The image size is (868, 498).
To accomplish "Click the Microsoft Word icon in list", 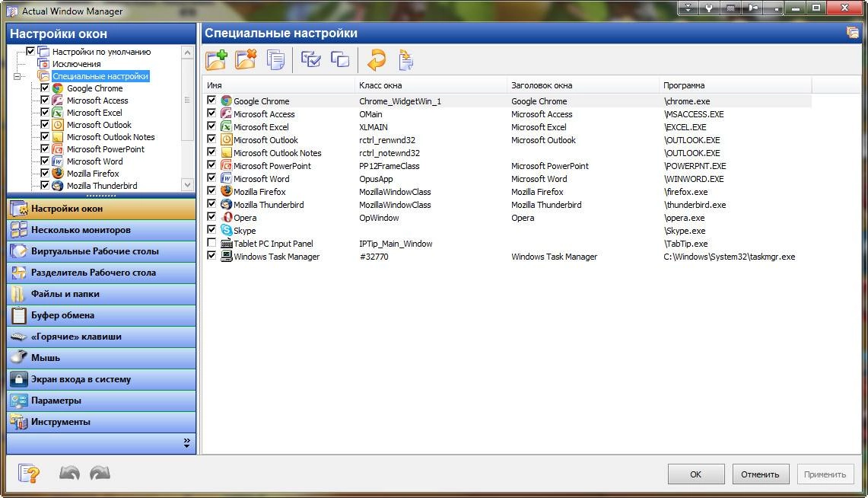I will click(x=226, y=178).
